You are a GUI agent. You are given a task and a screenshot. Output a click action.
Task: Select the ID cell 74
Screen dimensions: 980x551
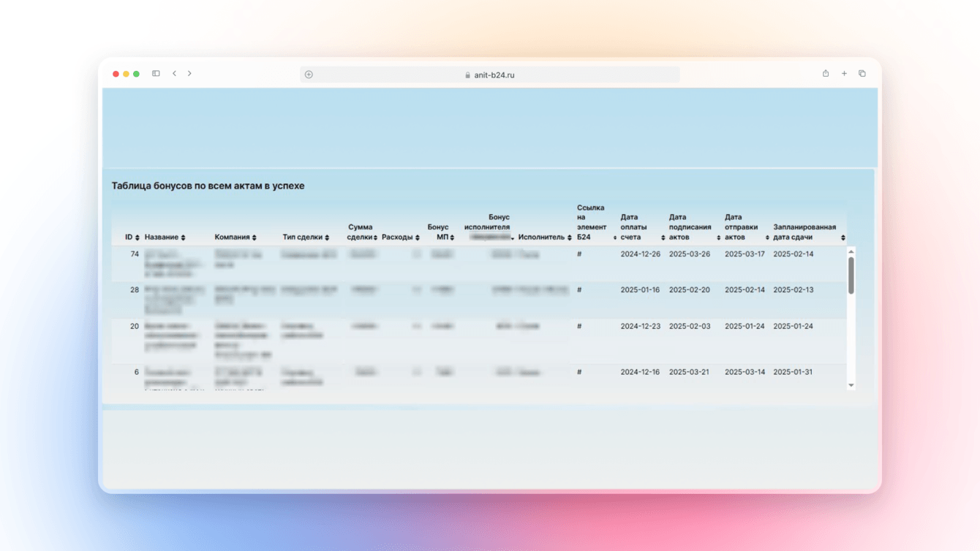[x=135, y=254]
